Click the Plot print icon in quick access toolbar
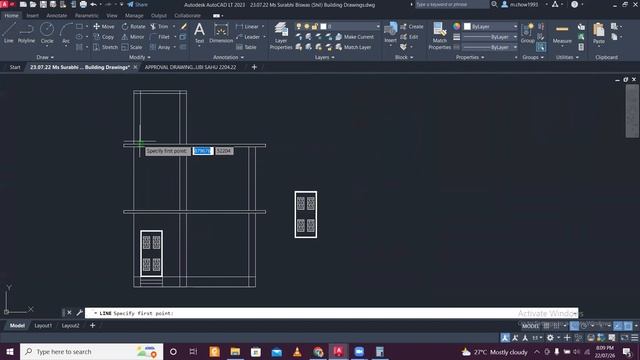Screen dimensions: 640x360 pos(83,4)
